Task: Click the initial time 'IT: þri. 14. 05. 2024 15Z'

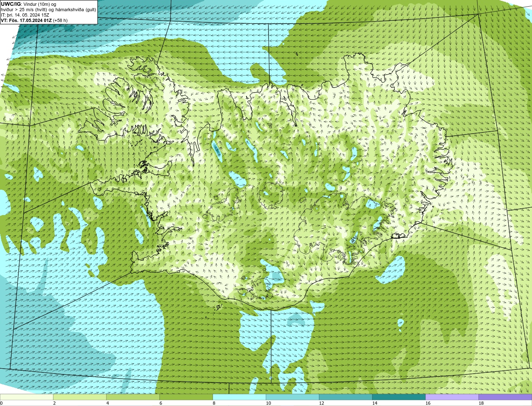Action: click(25, 15)
